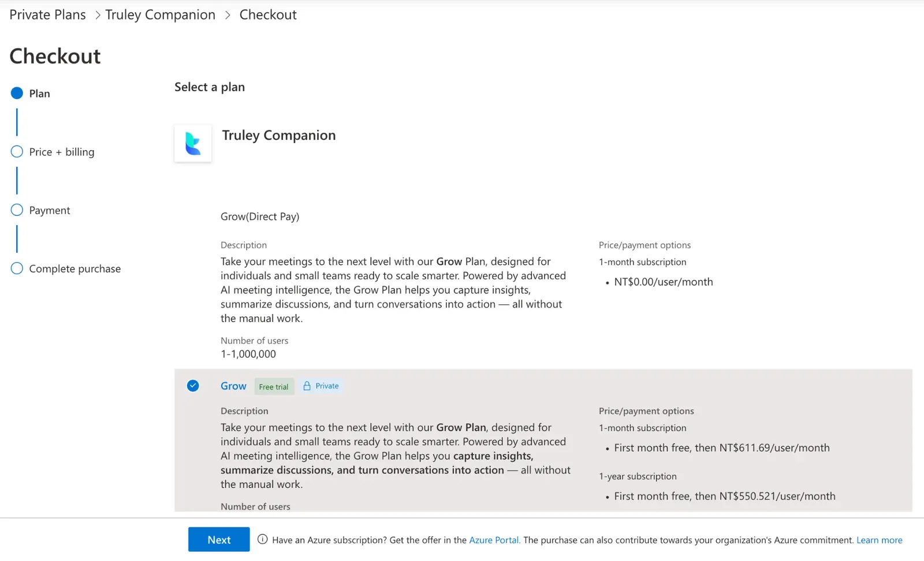
Task: Click the NT$550.521/user/month price line
Action: pyautogui.click(x=725, y=496)
